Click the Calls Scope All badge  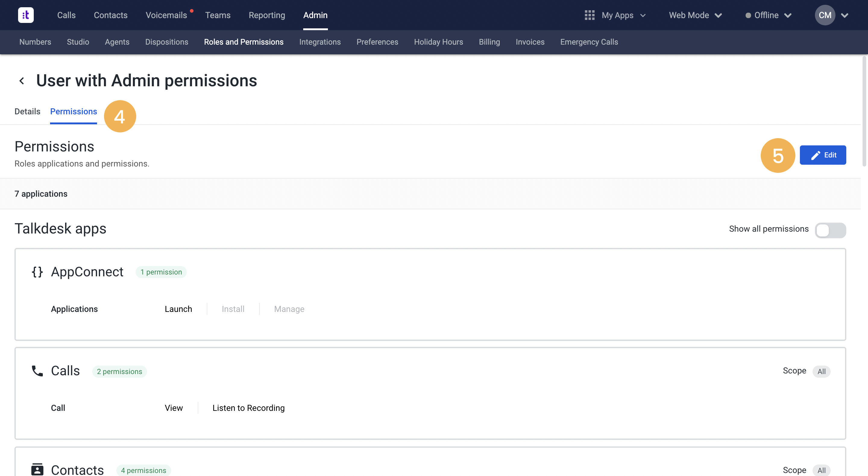click(x=822, y=371)
